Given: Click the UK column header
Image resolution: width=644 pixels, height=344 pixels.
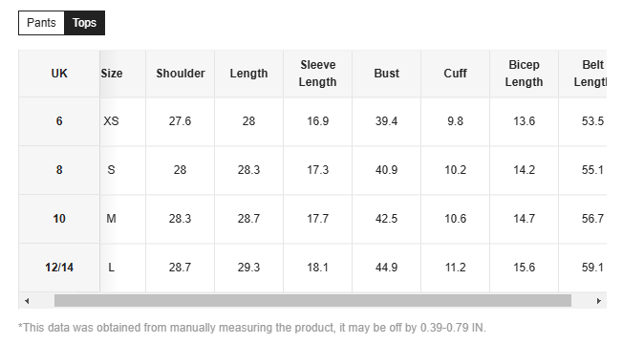Looking at the screenshot, I should click(x=59, y=74).
